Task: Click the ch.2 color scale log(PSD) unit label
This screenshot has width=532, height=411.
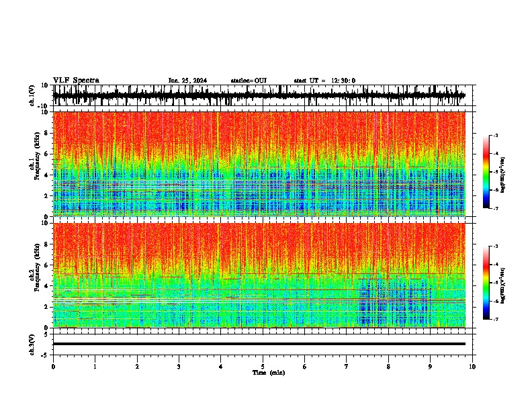Action: (503, 285)
